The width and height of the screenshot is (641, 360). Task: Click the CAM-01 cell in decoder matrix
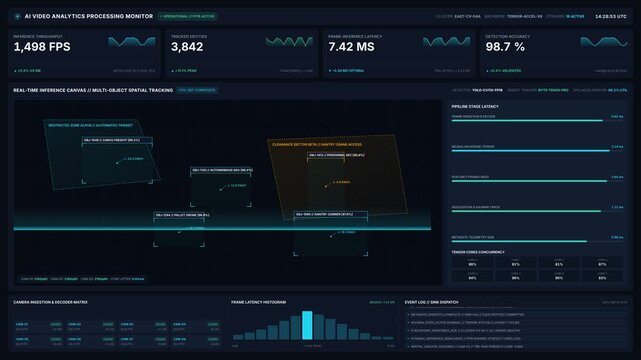coord(39,326)
